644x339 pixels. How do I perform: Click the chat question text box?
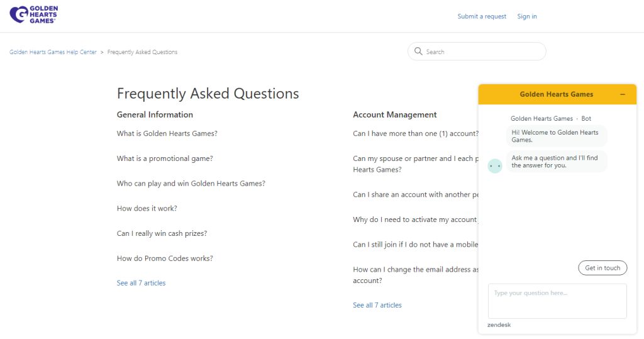pos(557,301)
